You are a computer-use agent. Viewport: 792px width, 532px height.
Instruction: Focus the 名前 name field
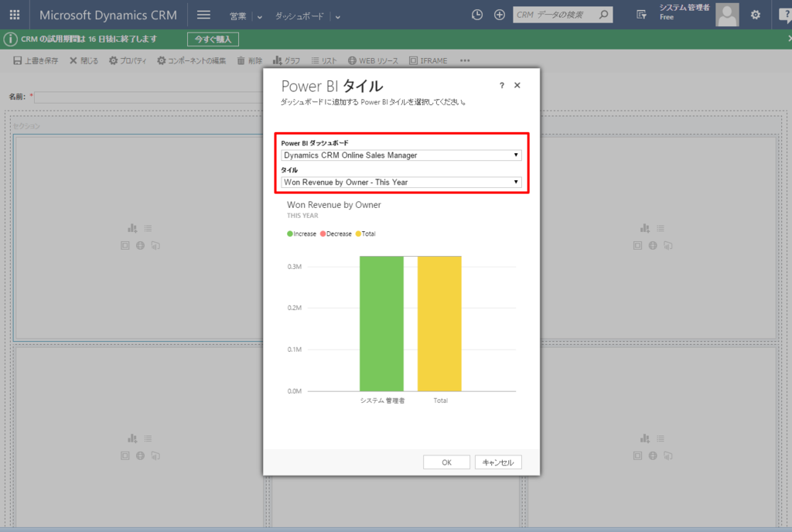148,97
